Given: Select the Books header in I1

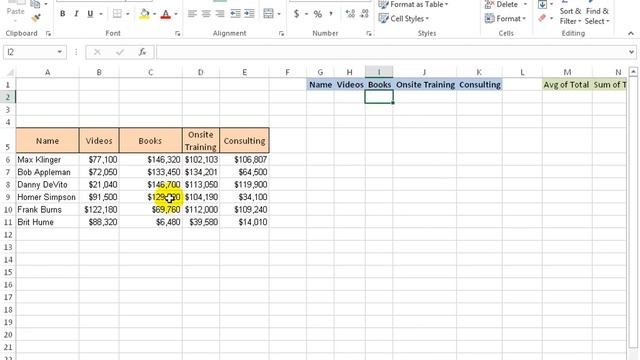Looking at the screenshot, I should pyautogui.click(x=379, y=84).
